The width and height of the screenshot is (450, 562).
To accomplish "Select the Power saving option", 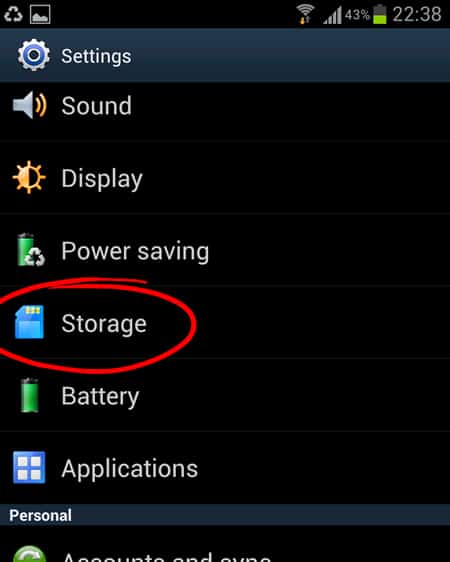I will point(225,250).
